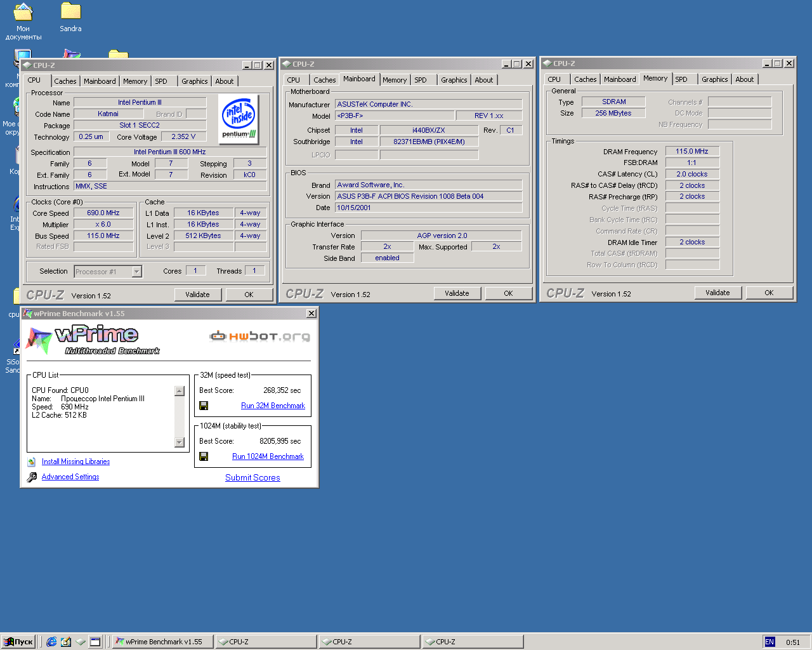Viewport: 812px width, 650px height.
Task: Run the 1024M Benchmark
Action: (268, 456)
